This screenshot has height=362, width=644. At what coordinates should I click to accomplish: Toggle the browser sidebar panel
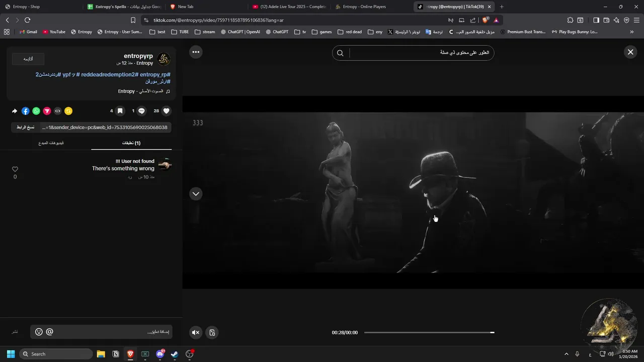[596, 20]
